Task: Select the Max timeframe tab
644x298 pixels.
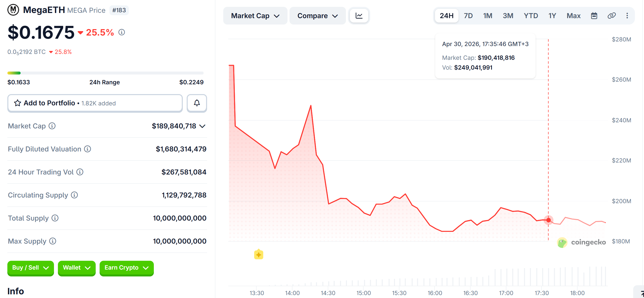Action: point(574,15)
